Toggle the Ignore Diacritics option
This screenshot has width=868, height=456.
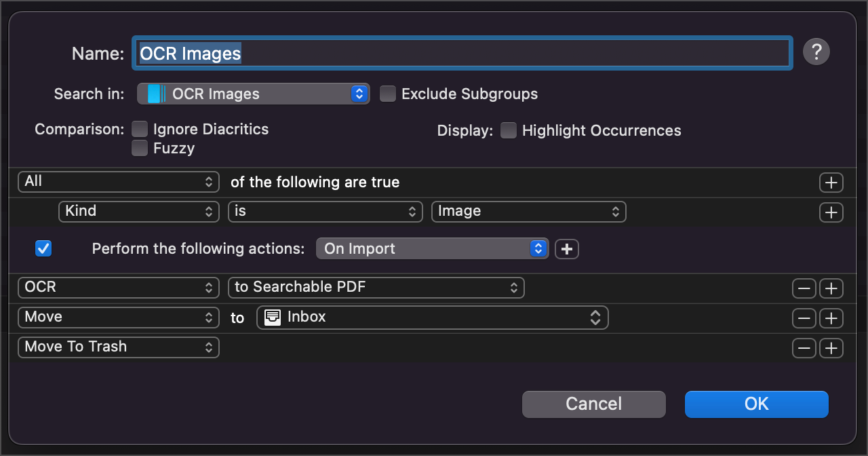tap(140, 129)
